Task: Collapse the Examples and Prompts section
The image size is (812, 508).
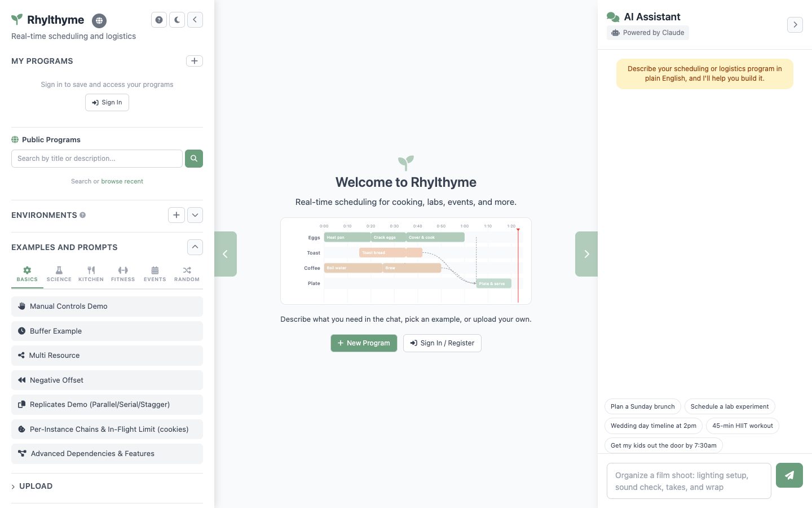Action: pyautogui.click(x=195, y=247)
